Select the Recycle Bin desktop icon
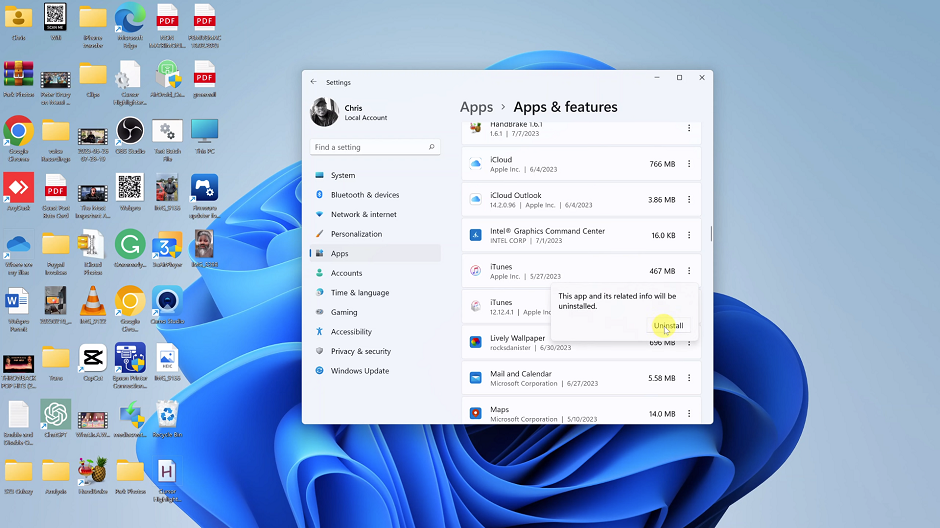This screenshot has height=528, width=940. coord(167,418)
